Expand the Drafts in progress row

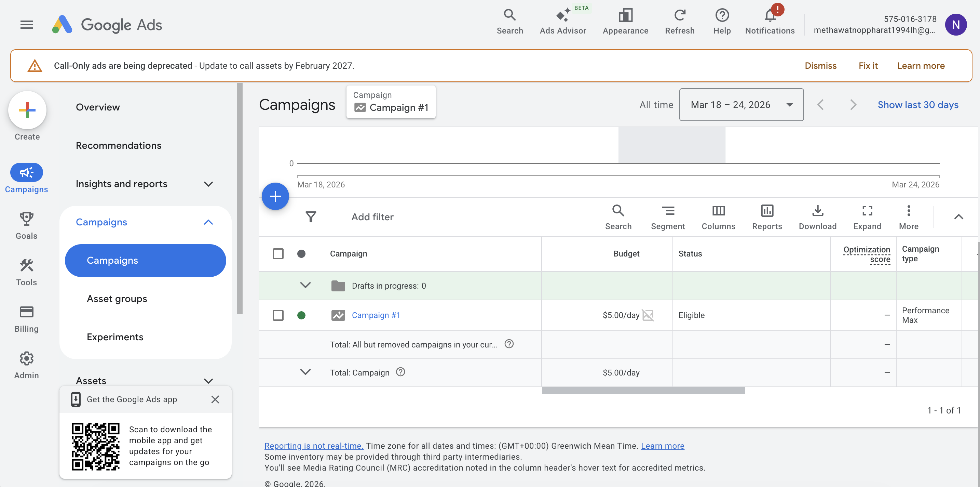[x=305, y=285]
